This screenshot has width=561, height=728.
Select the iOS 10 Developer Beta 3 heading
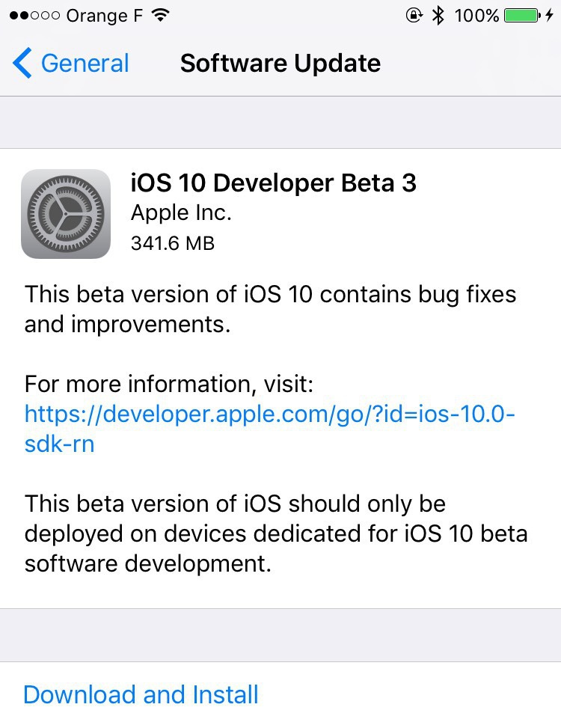(273, 183)
